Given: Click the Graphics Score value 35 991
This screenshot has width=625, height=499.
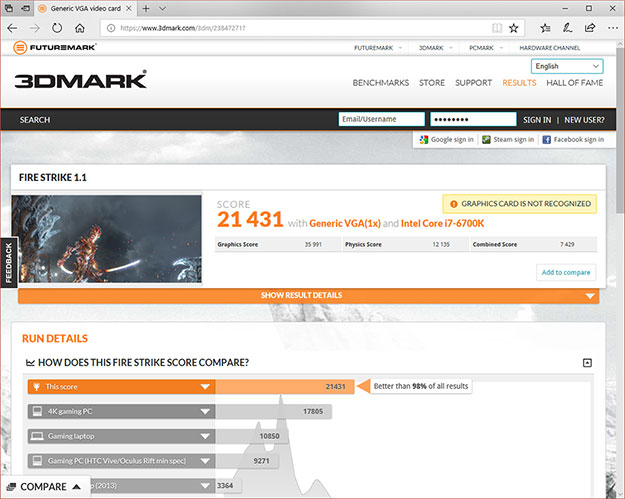Looking at the screenshot, I should (x=313, y=244).
